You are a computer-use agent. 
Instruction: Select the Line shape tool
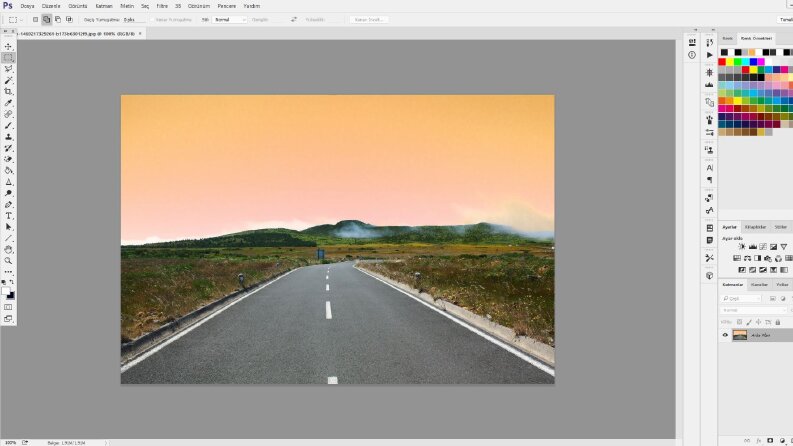(x=8, y=238)
